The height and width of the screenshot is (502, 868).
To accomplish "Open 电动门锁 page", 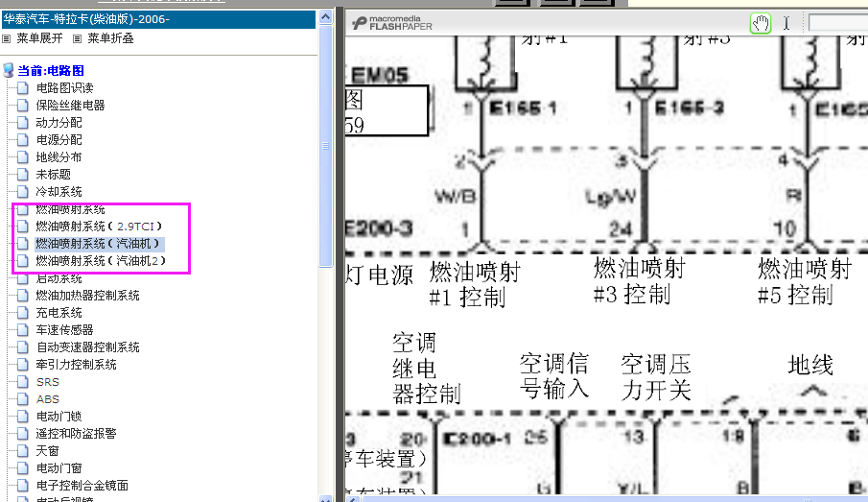I will click(x=59, y=417).
